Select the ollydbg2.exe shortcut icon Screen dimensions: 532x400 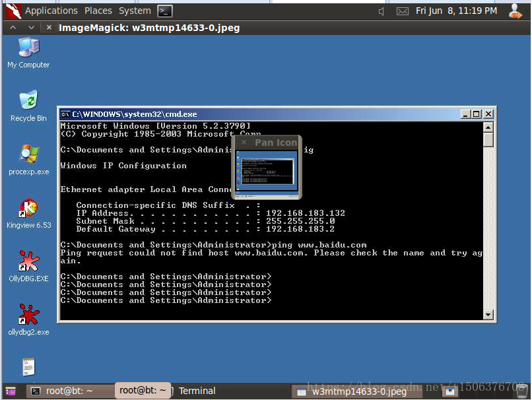tap(28, 320)
